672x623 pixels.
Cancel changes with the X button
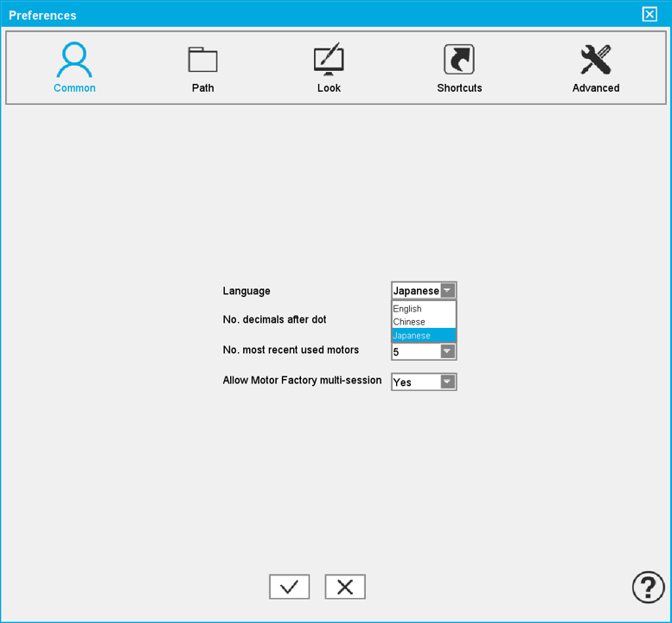click(x=345, y=587)
